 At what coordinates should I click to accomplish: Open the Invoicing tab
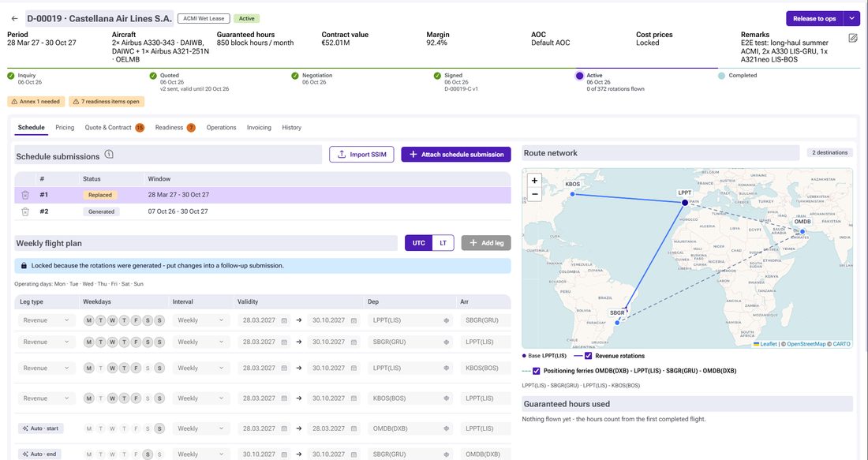click(259, 127)
